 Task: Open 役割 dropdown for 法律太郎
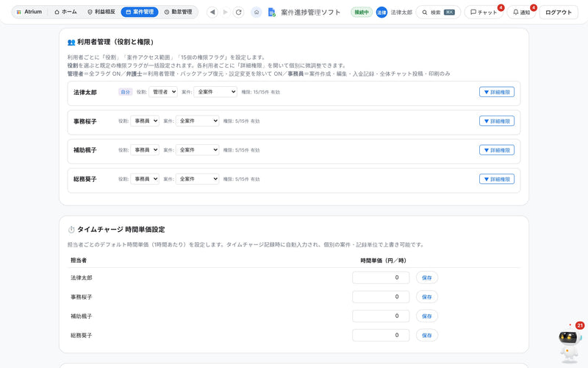[163, 92]
